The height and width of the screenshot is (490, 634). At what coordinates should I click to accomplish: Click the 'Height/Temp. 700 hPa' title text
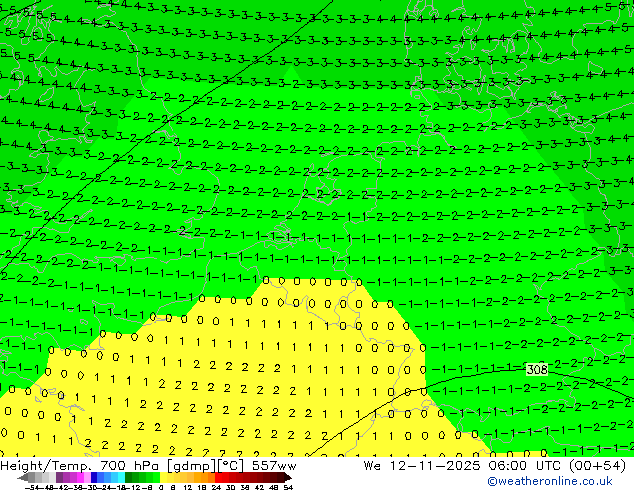click(81, 466)
